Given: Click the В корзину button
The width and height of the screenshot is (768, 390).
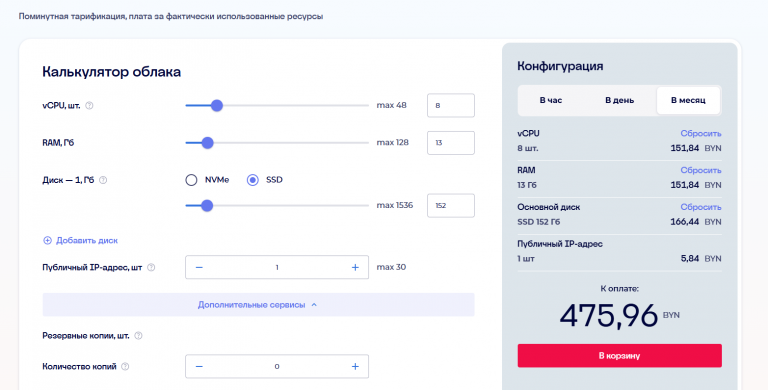Looking at the screenshot, I should (x=620, y=356).
